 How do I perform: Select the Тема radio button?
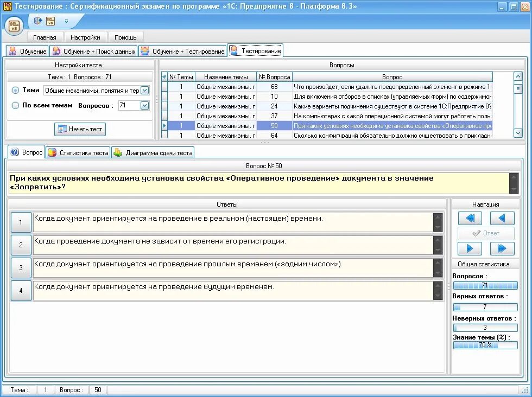point(15,90)
